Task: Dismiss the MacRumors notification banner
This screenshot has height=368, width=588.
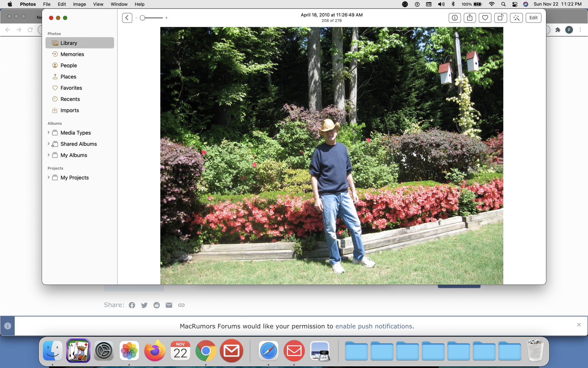Action: pyautogui.click(x=579, y=325)
